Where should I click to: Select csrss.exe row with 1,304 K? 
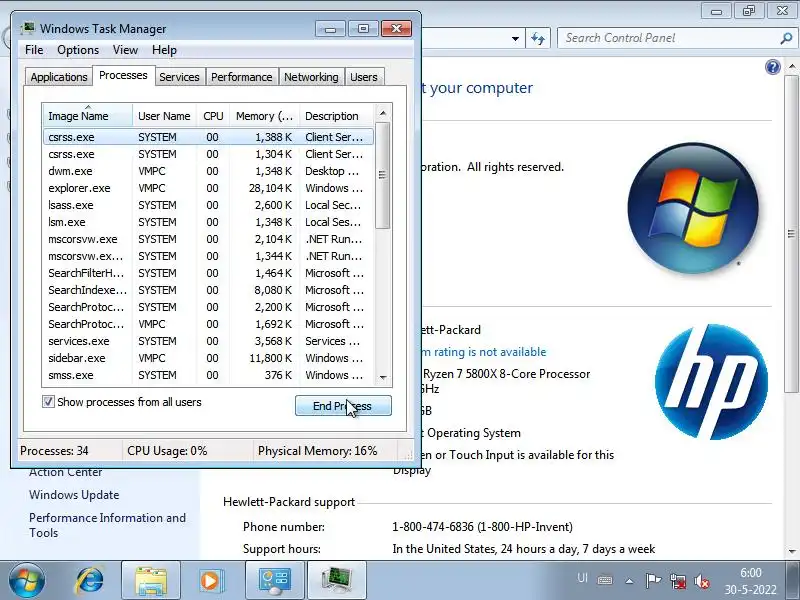[x=209, y=154]
